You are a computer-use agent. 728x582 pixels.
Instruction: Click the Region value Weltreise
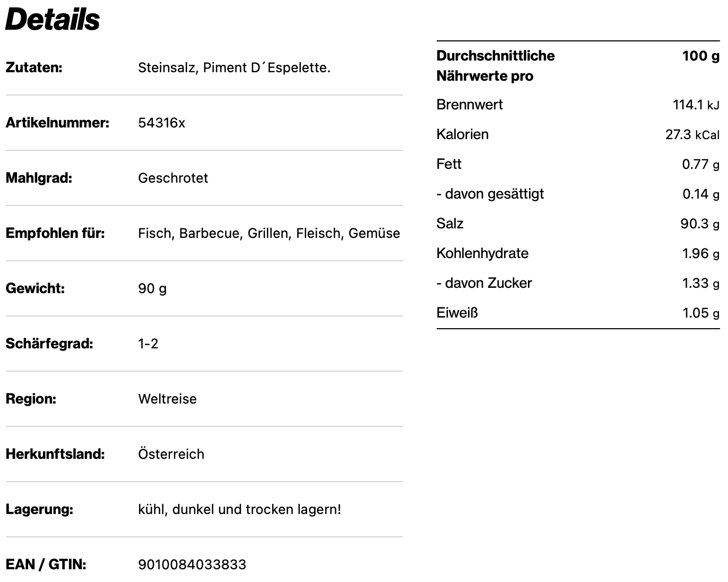tap(167, 399)
